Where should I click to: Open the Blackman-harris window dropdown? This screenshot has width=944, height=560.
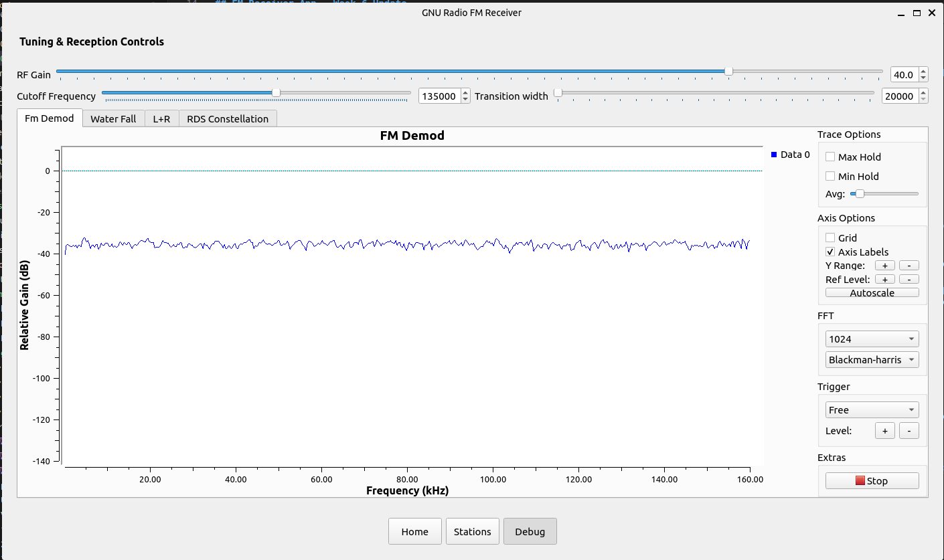point(872,359)
